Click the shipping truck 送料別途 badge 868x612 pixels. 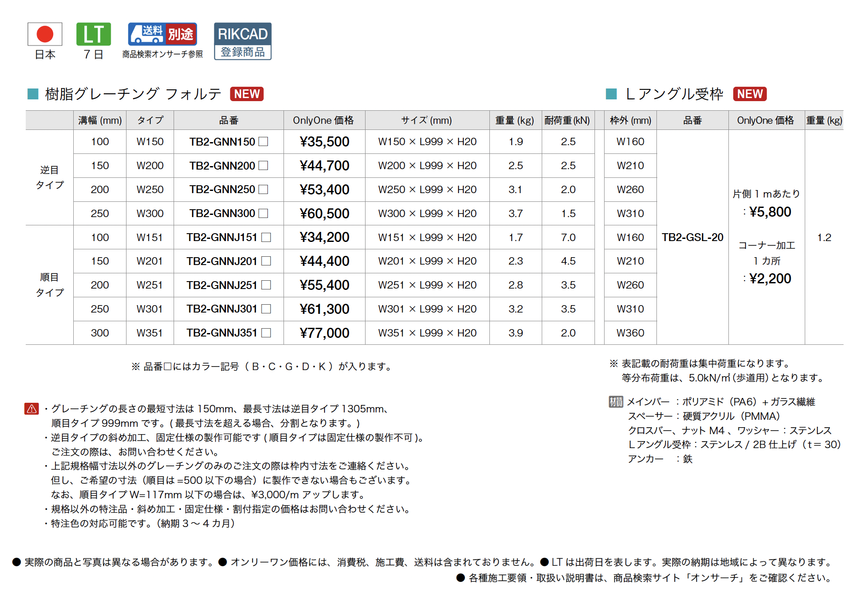pyautogui.click(x=162, y=34)
